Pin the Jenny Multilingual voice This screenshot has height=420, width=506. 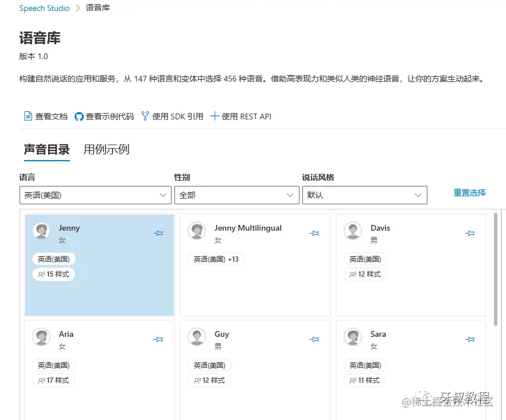(x=314, y=233)
